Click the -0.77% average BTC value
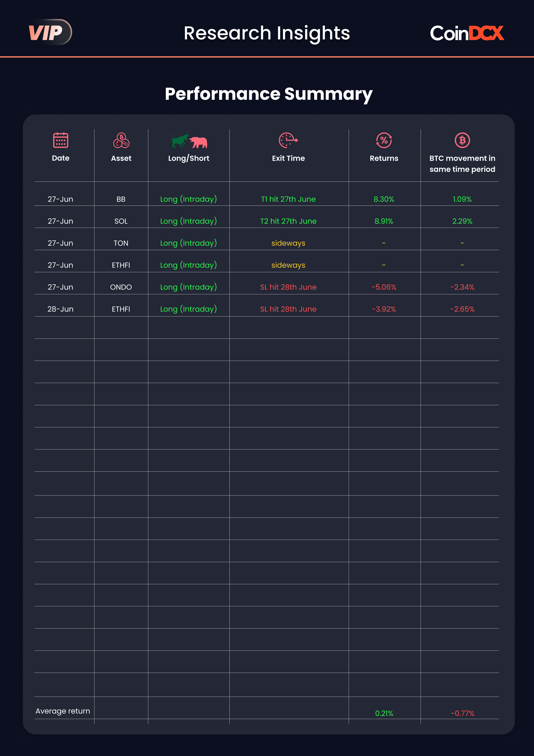 (x=462, y=714)
